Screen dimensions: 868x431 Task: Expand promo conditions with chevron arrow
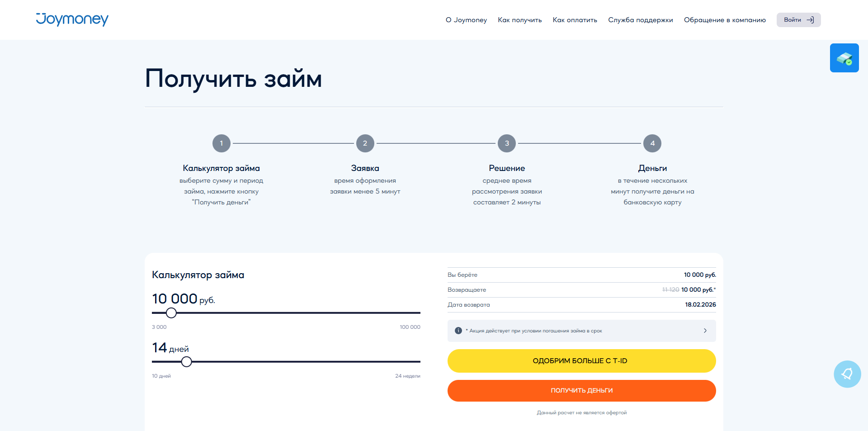pos(705,331)
